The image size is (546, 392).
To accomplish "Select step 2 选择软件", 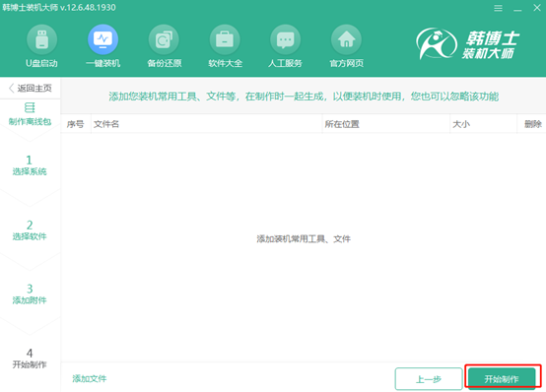I will [30, 230].
